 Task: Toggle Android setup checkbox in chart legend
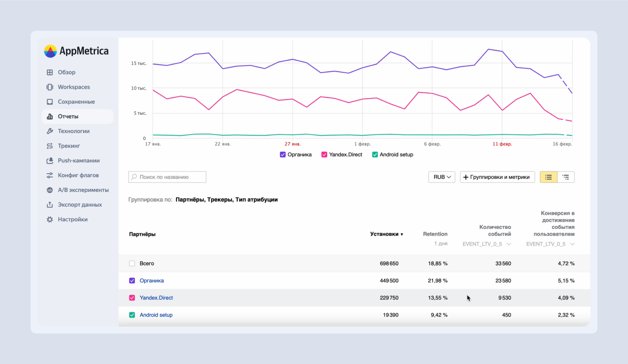(x=375, y=155)
